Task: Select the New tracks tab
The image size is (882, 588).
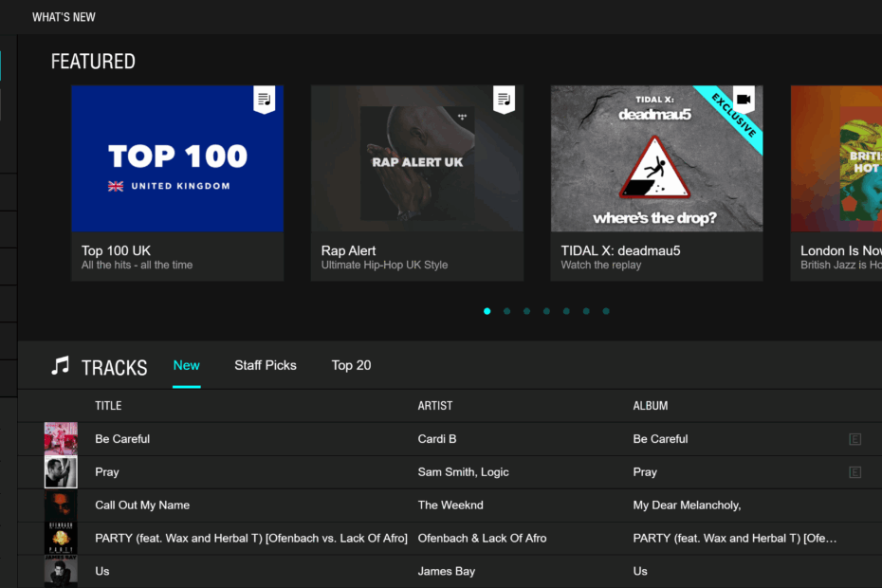Action: 186,365
